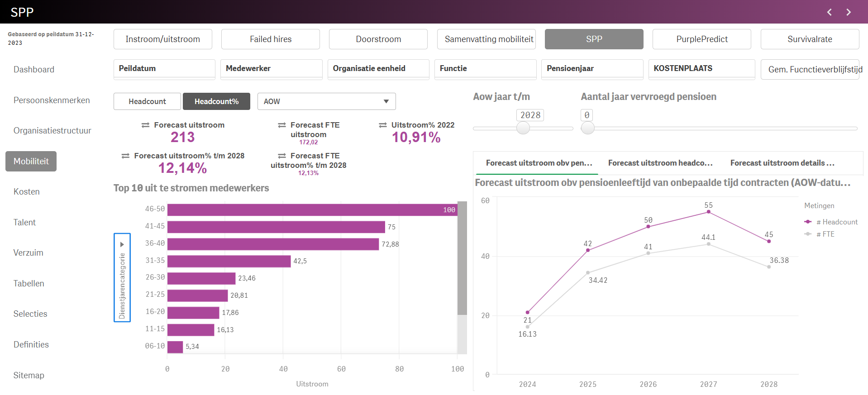Open the PurplePredict page
868x395 pixels.
pyautogui.click(x=701, y=39)
